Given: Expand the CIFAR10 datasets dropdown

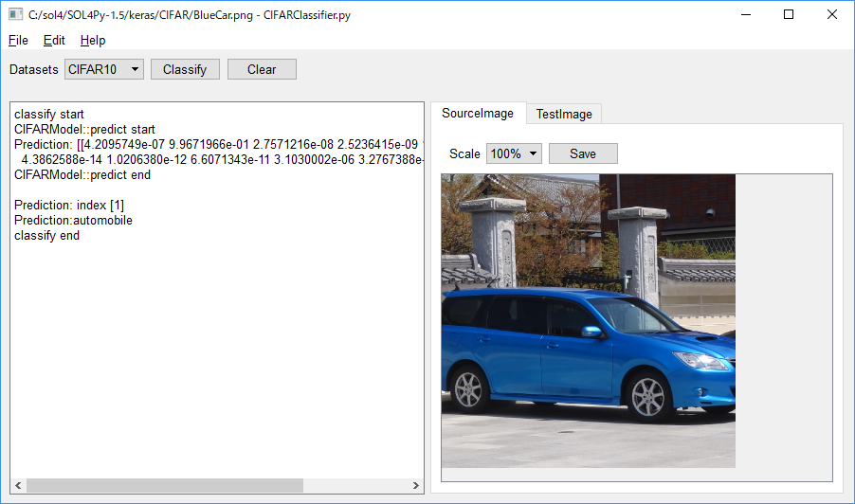Looking at the screenshot, I should [x=104, y=69].
